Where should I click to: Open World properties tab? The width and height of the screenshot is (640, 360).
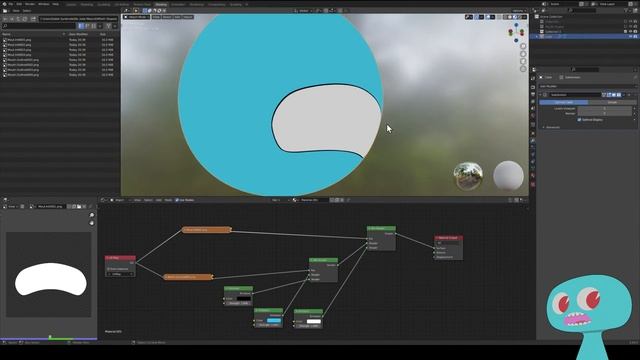point(533,116)
